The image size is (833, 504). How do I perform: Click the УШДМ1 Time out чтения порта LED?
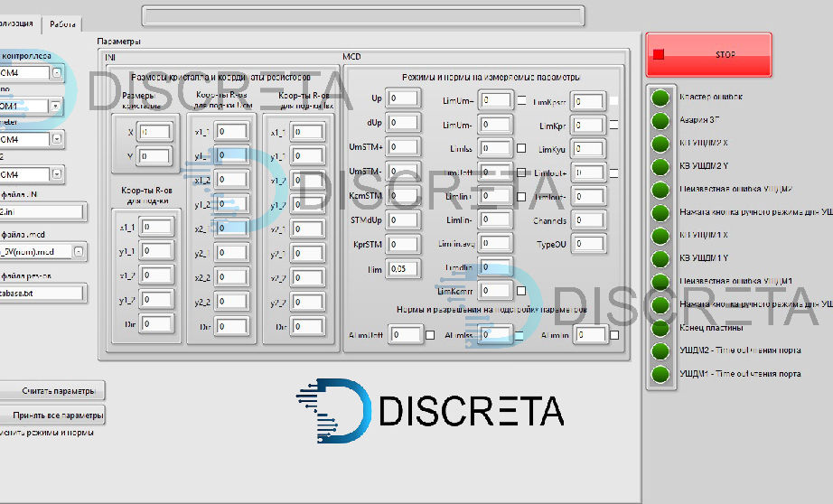pyautogui.click(x=660, y=374)
